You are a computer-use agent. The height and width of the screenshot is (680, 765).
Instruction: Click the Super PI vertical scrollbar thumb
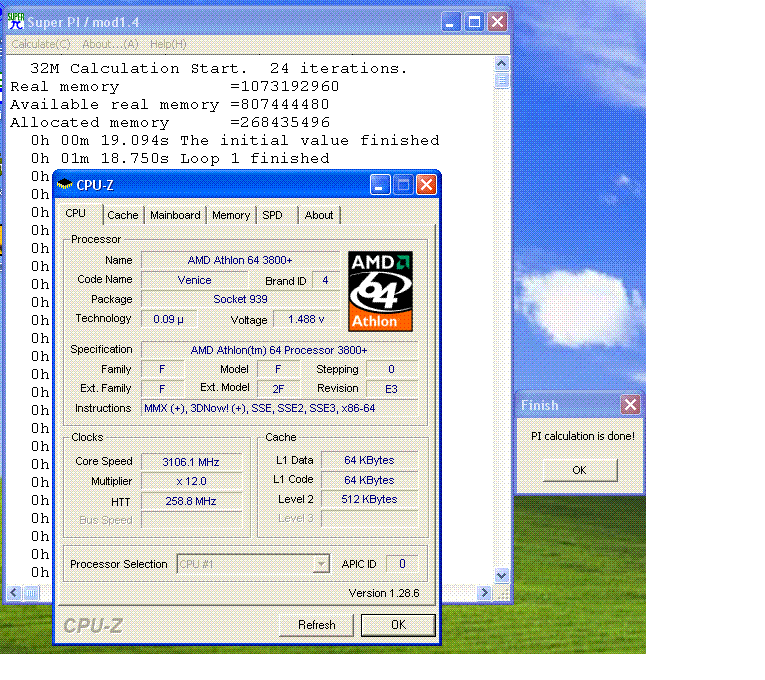point(501,80)
